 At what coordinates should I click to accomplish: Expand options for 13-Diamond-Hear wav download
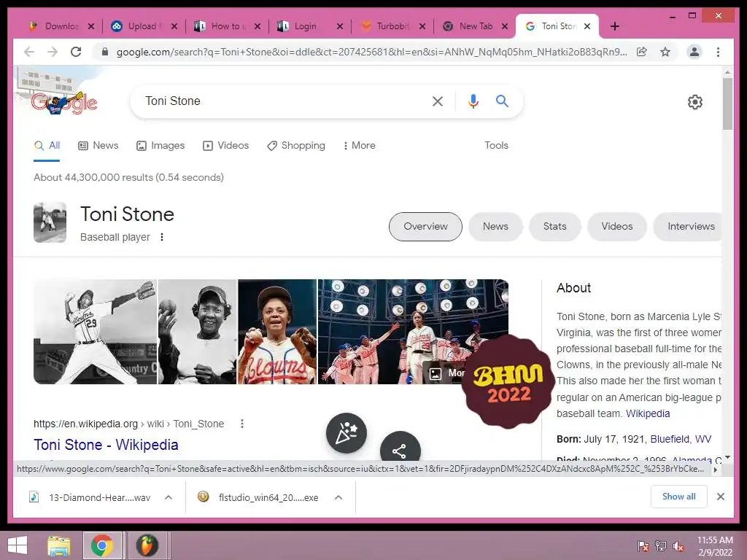[169, 497]
